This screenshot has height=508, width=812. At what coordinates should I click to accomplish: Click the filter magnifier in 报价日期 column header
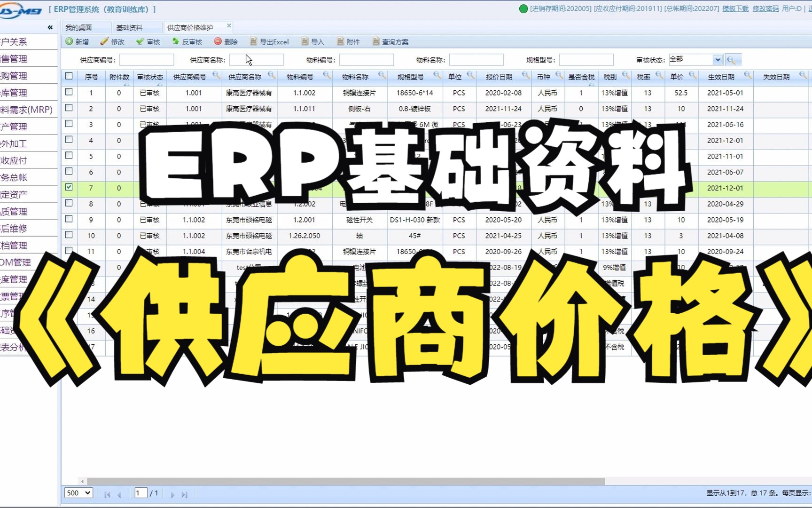pos(526,75)
